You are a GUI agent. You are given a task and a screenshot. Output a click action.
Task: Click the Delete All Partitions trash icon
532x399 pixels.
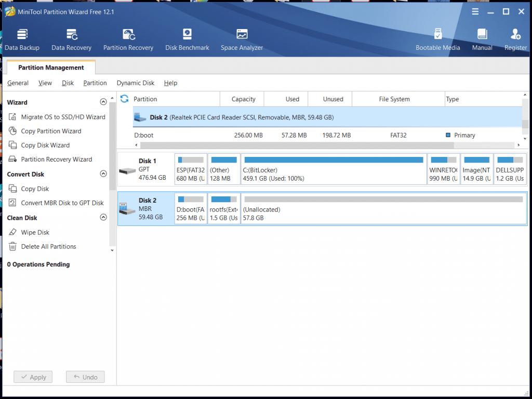[12, 246]
